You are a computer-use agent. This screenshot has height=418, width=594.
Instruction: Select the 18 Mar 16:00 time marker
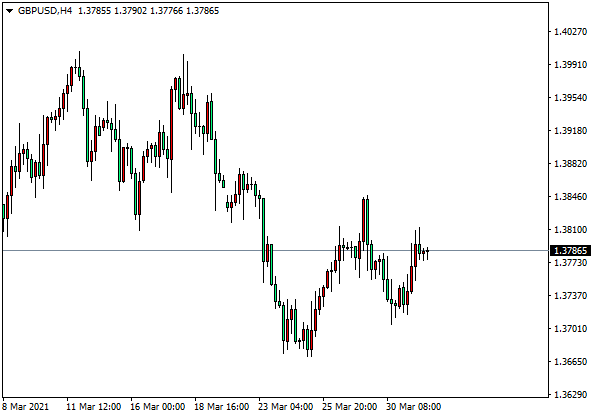point(222,407)
